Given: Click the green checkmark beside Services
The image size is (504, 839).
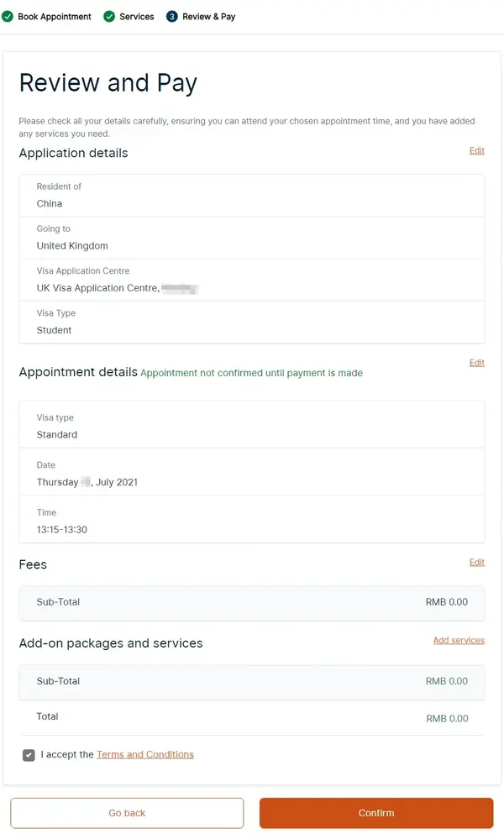Looking at the screenshot, I should [x=109, y=17].
